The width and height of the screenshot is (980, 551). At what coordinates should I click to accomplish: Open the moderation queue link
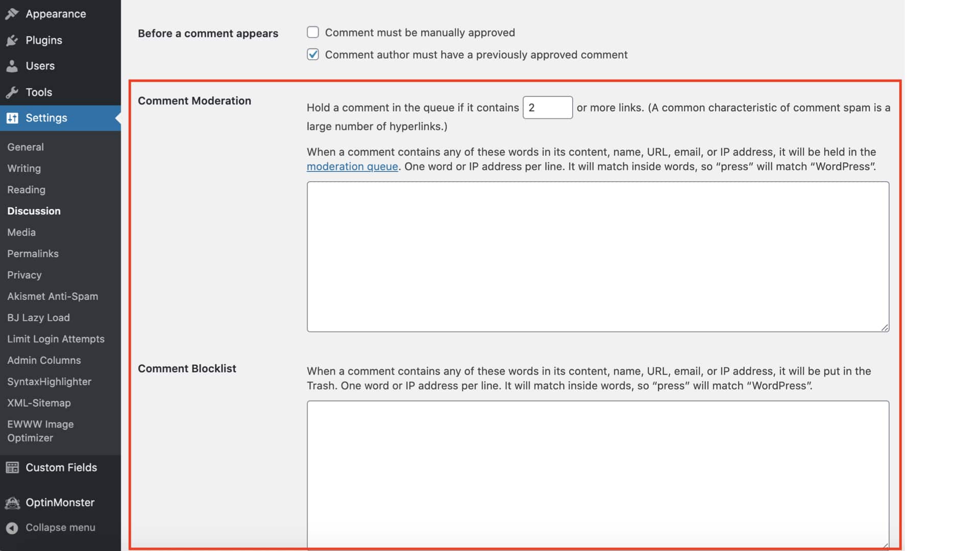352,166
